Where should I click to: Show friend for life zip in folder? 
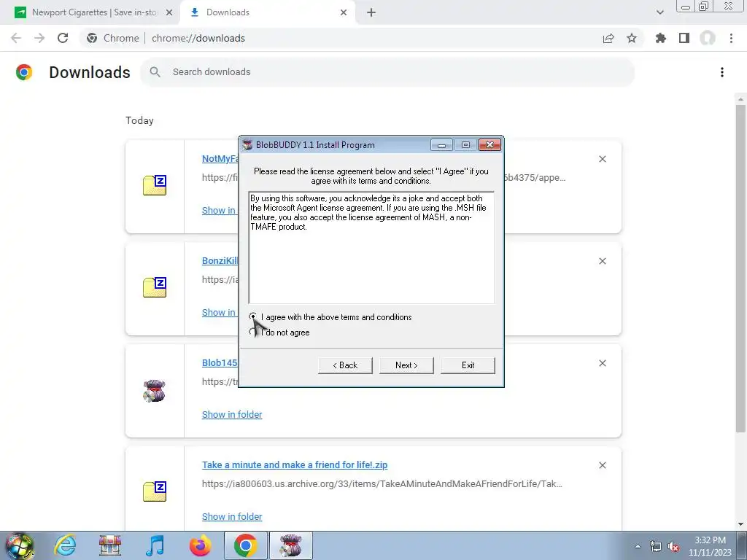click(232, 516)
